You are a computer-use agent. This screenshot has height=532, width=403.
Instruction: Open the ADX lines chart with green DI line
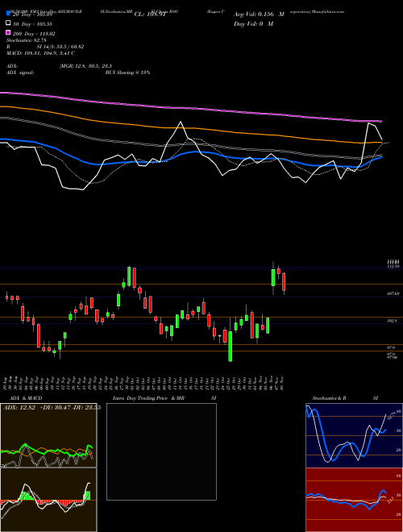coord(48,435)
